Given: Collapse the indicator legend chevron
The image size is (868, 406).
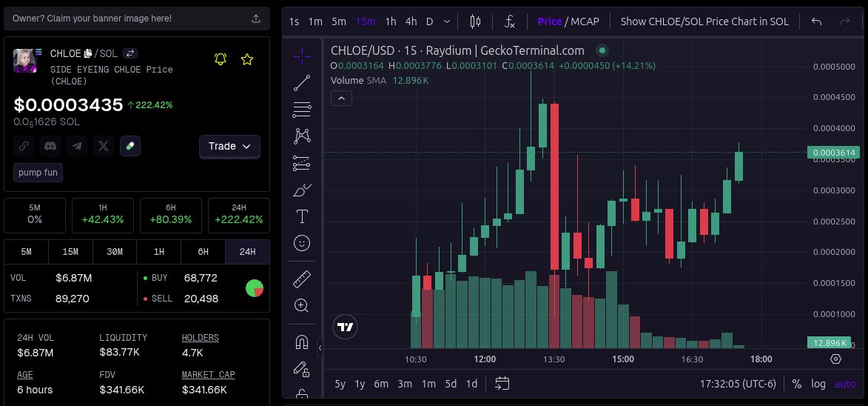Looking at the screenshot, I should click(342, 99).
